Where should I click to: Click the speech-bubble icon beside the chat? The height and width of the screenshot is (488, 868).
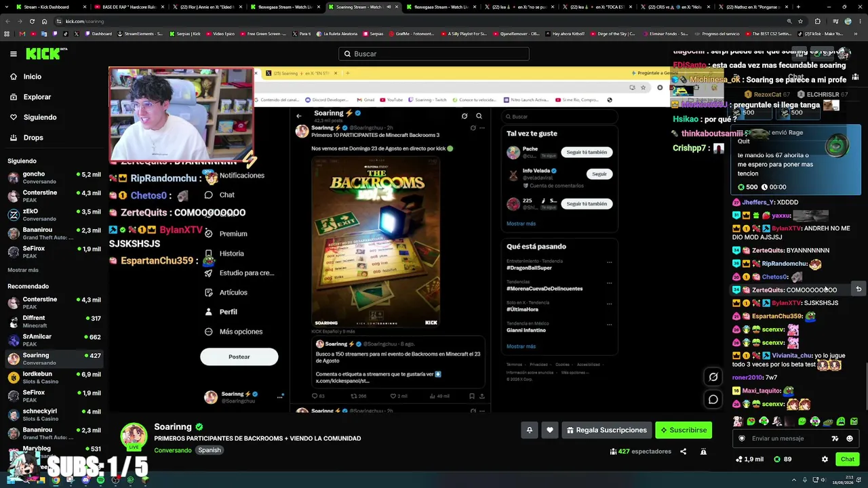pyautogui.click(x=713, y=399)
